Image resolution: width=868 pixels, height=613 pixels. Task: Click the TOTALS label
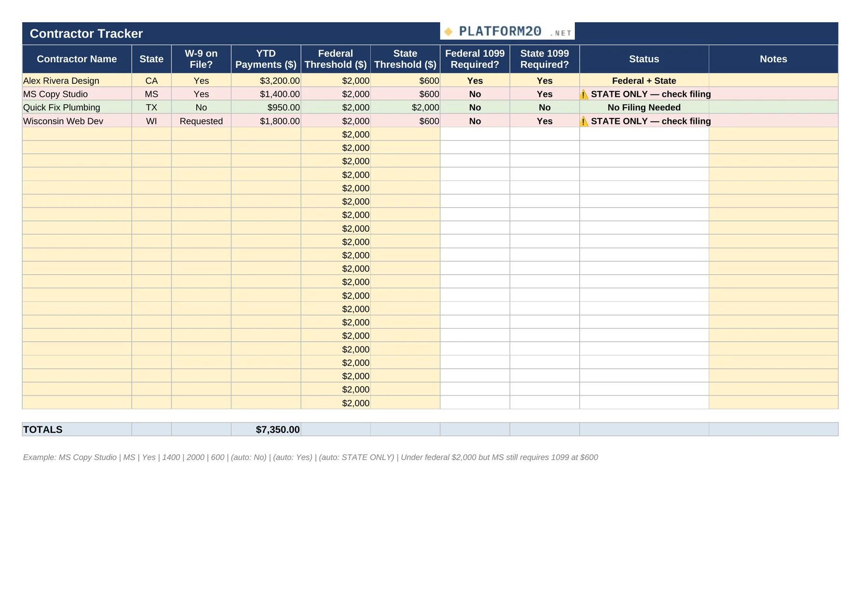pyautogui.click(x=43, y=429)
